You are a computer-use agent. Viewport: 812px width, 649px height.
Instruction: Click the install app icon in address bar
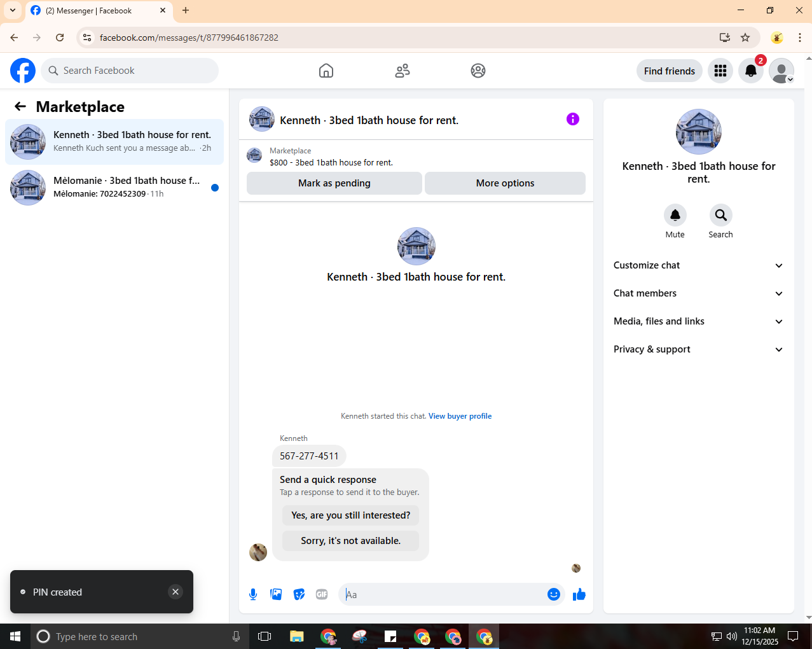tap(724, 38)
